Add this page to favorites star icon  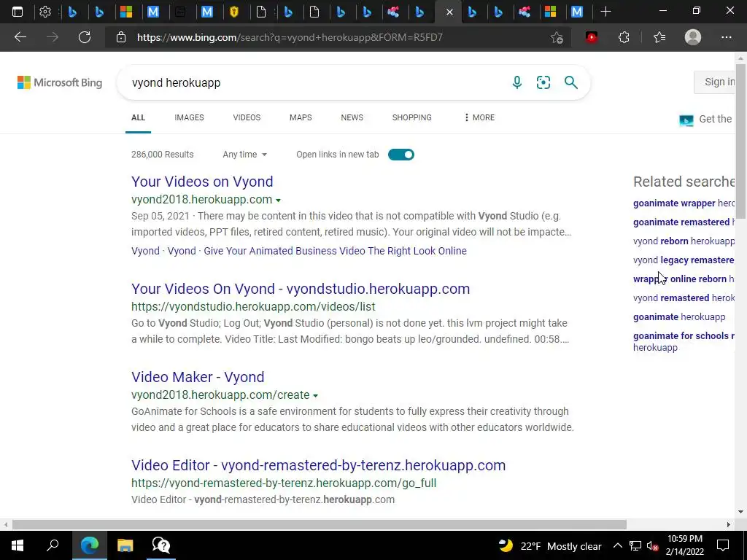coord(557,37)
